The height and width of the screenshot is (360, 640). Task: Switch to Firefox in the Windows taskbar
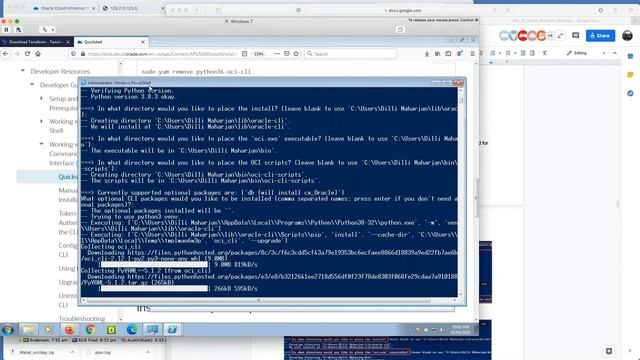(x=69, y=329)
